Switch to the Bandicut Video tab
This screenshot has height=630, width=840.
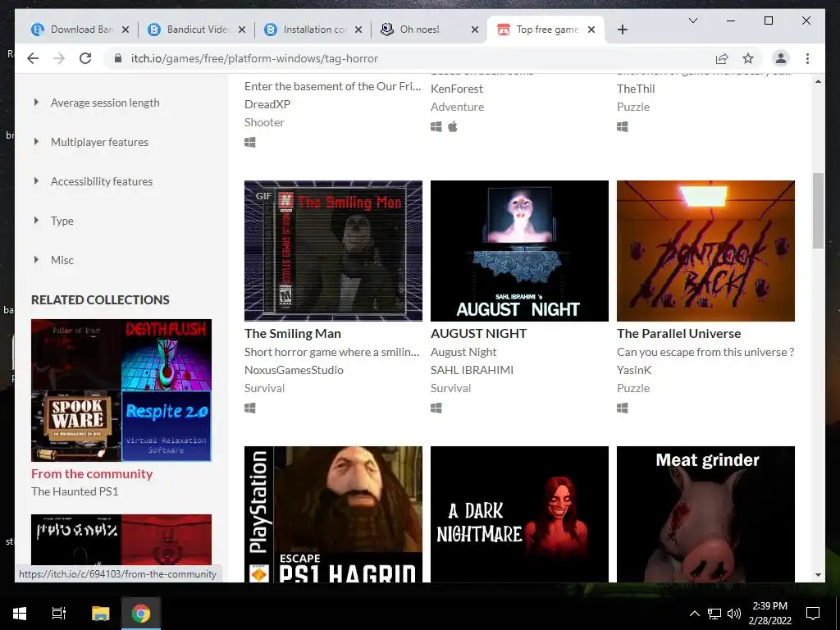pos(197,30)
